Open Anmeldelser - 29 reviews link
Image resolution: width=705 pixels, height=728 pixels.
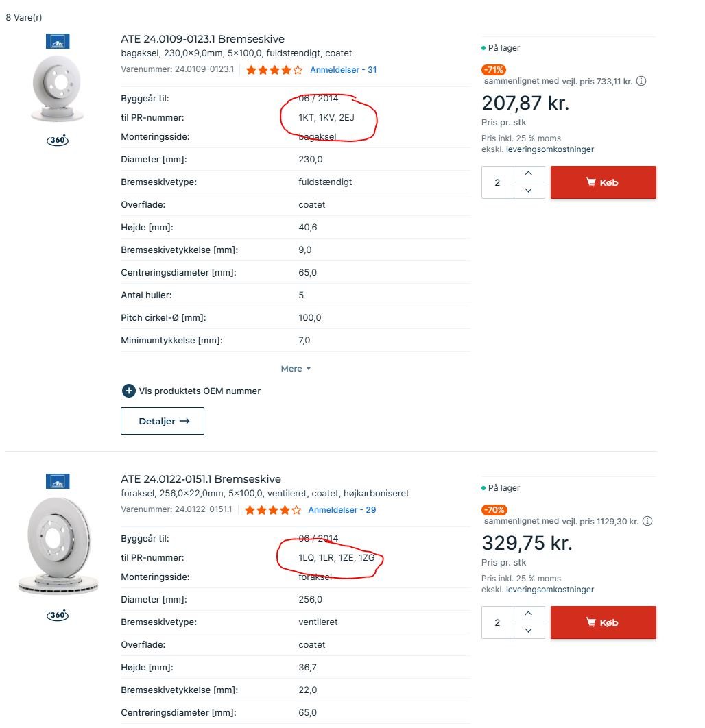click(x=342, y=510)
